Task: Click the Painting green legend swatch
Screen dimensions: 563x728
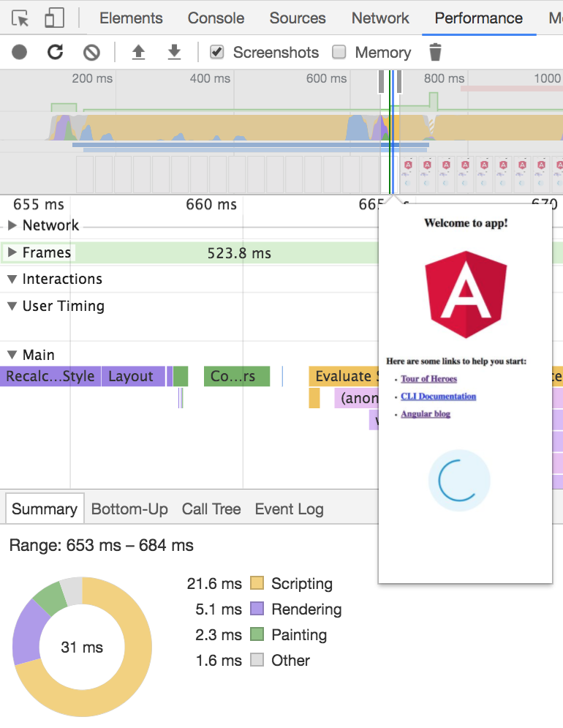Action: [x=257, y=634]
